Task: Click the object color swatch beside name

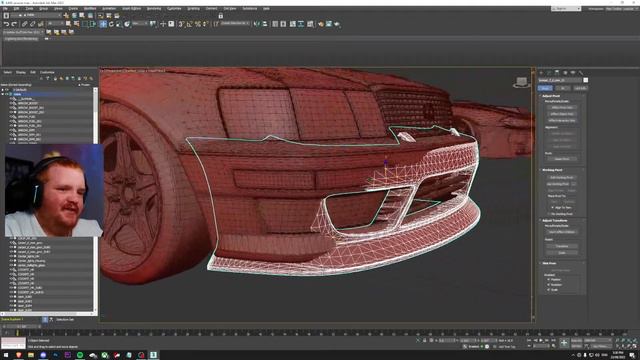Action: [586, 80]
